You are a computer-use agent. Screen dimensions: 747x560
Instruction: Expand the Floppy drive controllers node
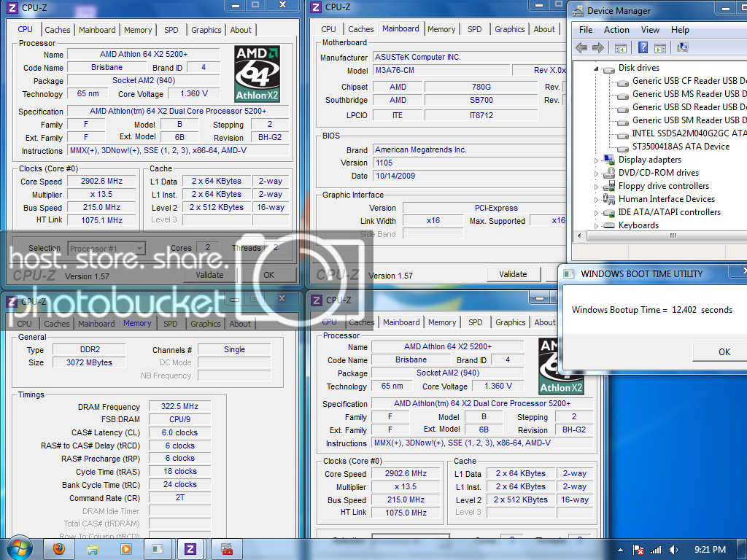[x=596, y=187]
